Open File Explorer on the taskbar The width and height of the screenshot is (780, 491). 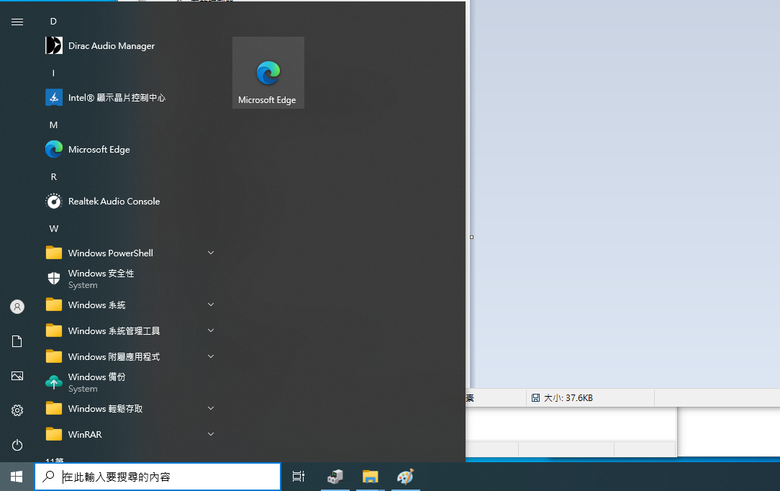pos(370,477)
